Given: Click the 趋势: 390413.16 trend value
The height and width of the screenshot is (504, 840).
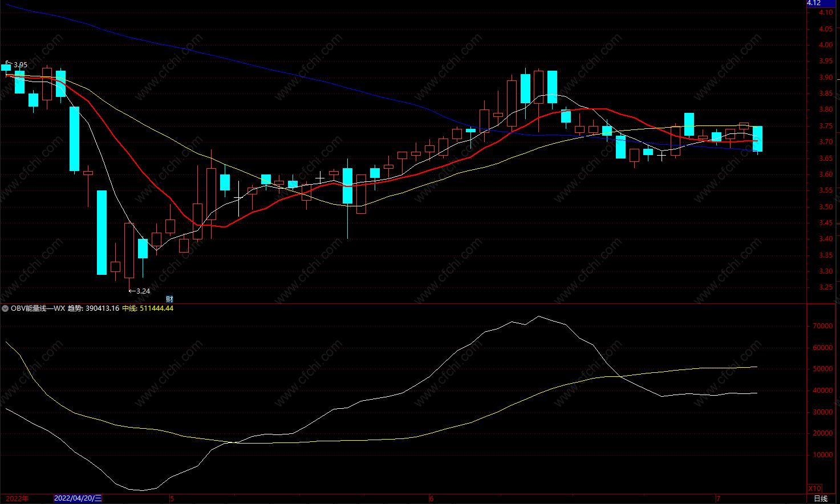Looking at the screenshot, I should [x=94, y=308].
